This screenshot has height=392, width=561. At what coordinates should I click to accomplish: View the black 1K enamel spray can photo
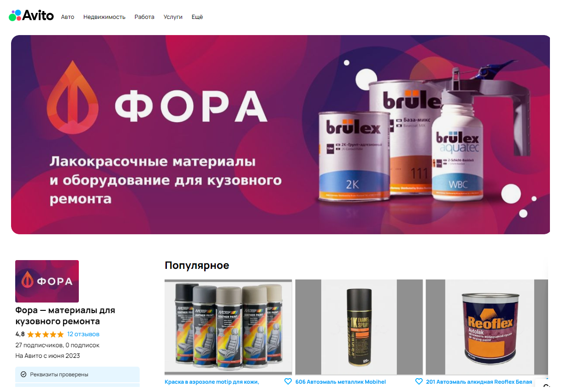point(359,327)
